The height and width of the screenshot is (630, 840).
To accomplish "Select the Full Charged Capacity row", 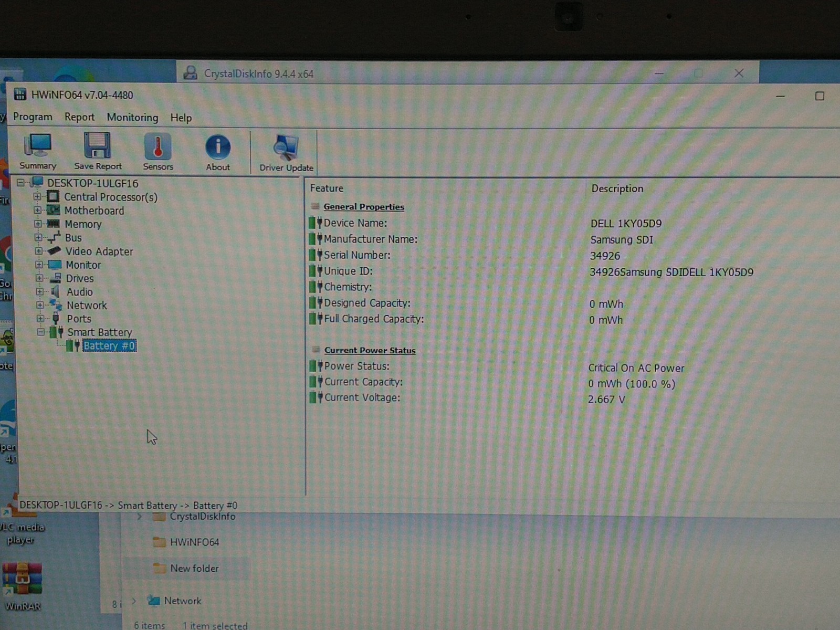I will (467, 319).
